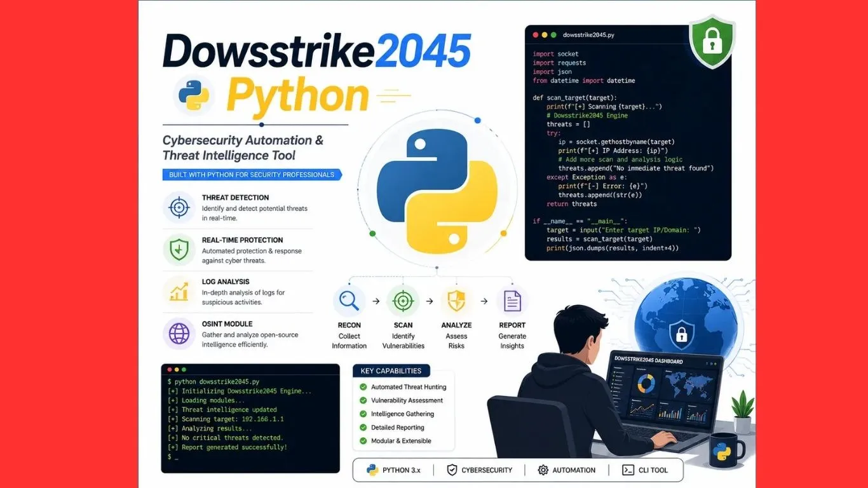Click the Automation footer badge label
868x488 pixels.
click(574, 470)
